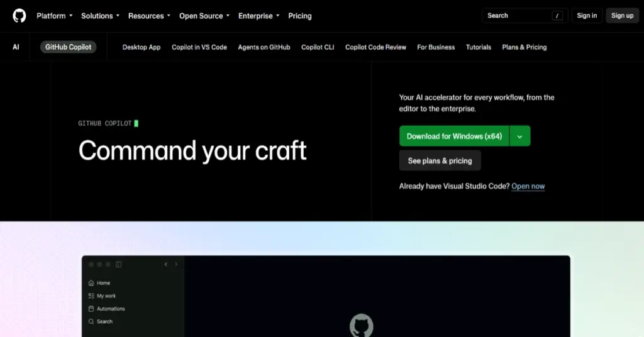The image size is (644, 337).
Task: Expand the Enterprise menu
Action: pos(258,16)
